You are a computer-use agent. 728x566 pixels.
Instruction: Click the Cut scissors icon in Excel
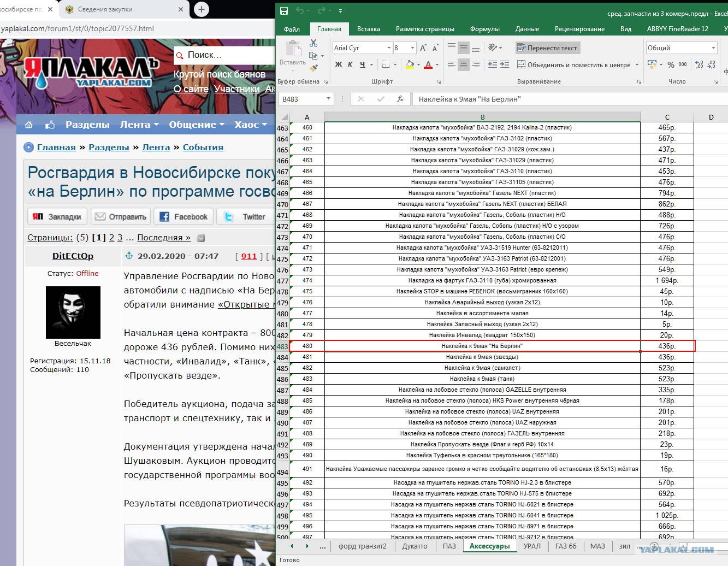click(x=313, y=43)
